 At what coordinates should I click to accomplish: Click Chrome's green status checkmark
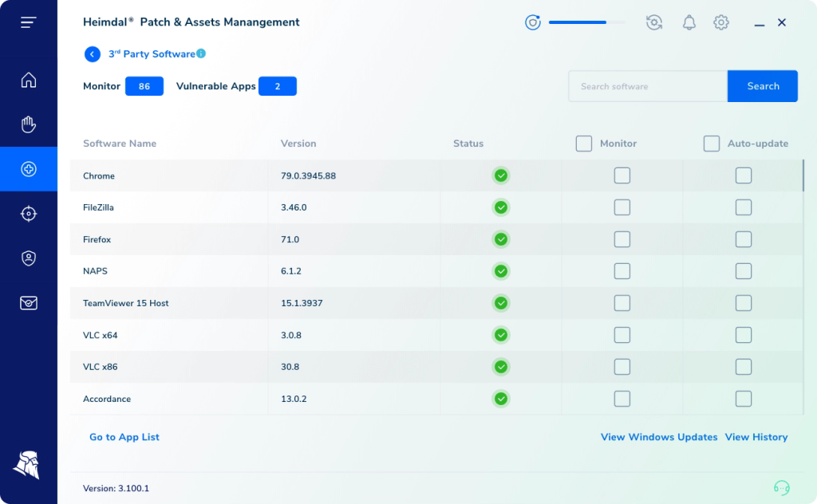[501, 175]
